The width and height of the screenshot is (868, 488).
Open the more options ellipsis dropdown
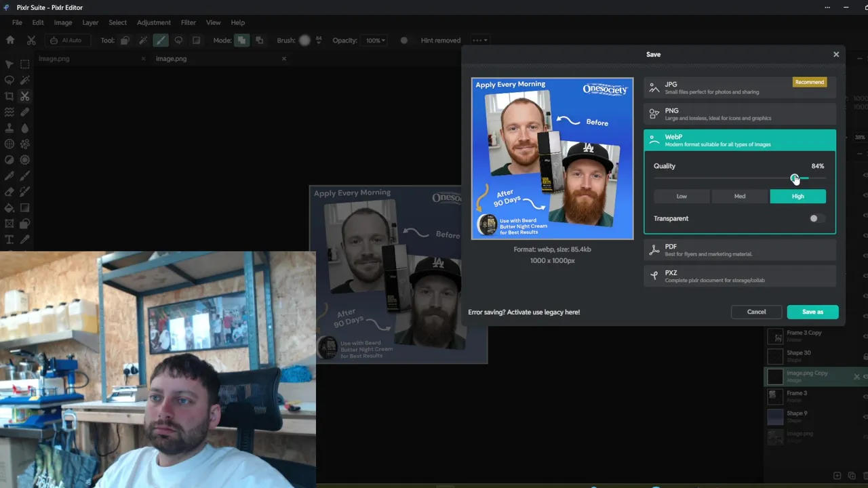[480, 40]
